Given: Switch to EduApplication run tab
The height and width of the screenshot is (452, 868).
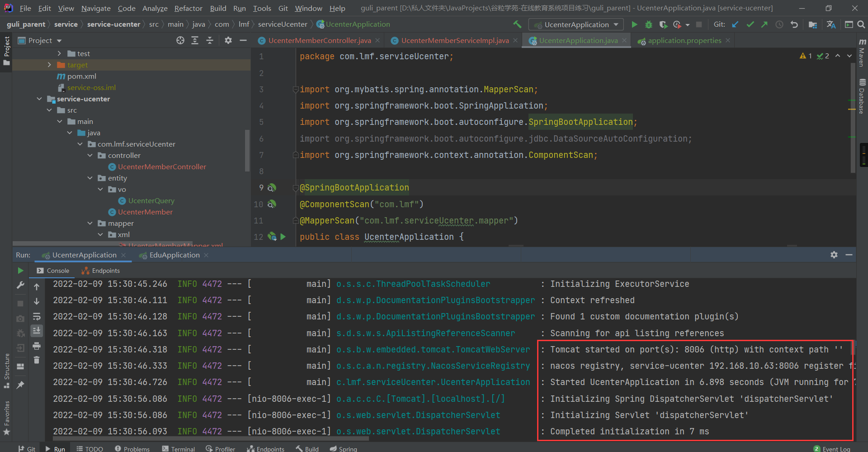Looking at the screenshot, I should point(175,255).
